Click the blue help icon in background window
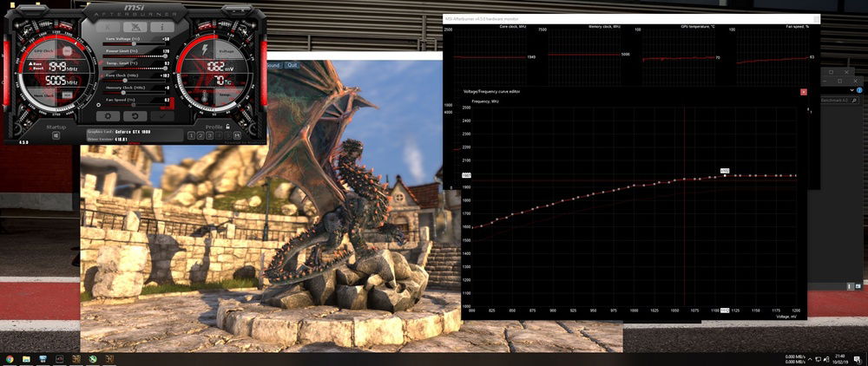 click(859, 90)
